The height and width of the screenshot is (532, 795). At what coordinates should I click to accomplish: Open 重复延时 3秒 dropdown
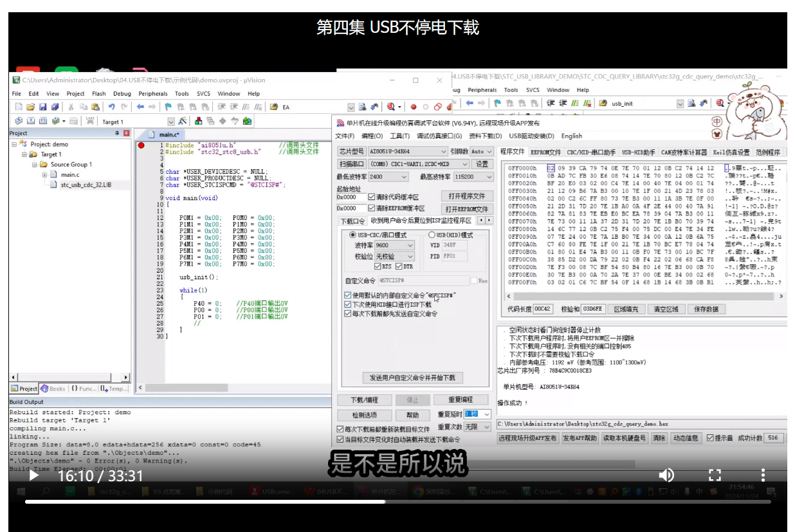(x=478, y=414)
